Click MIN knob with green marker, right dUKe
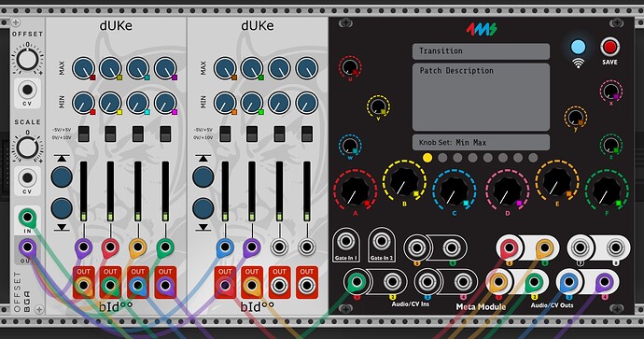This screenshot has width=644, height=339. coord(252,103)
